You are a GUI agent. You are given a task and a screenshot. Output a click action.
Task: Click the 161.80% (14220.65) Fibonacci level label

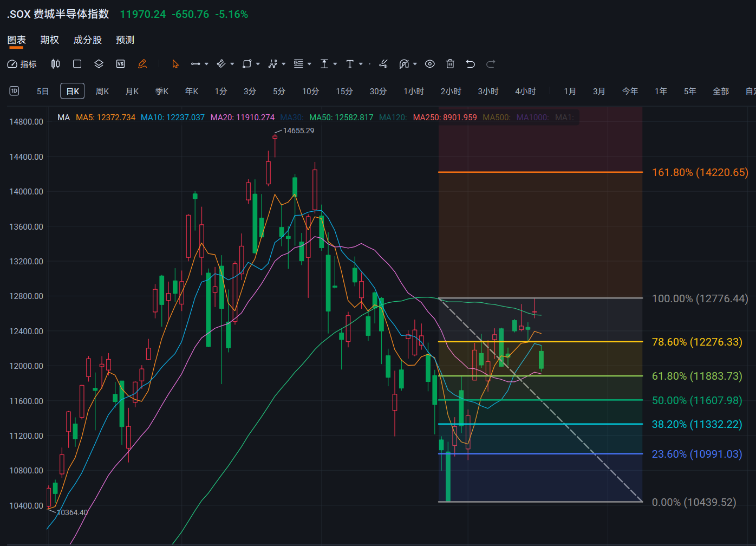(700, 172)
